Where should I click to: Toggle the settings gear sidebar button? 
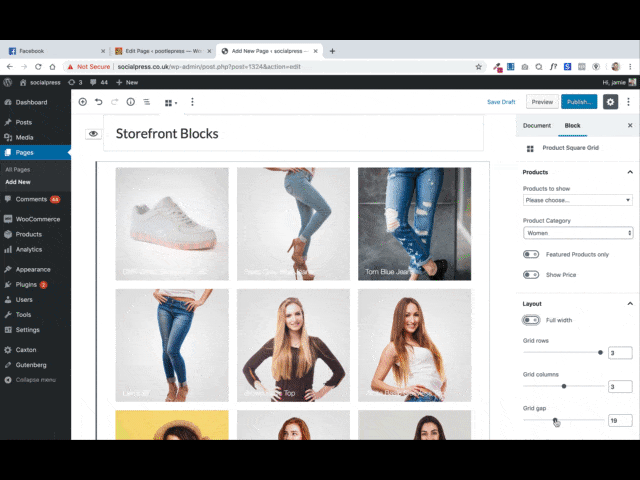tap(610, 102)
